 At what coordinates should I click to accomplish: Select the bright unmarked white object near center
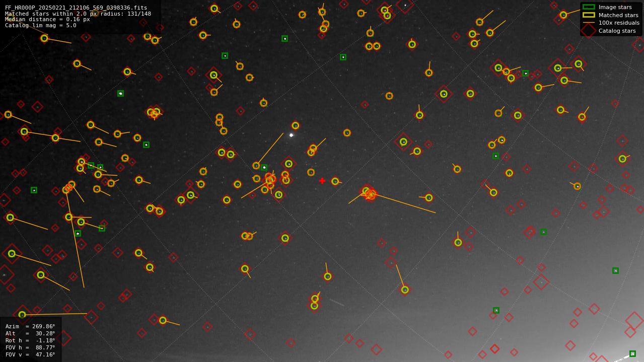(x=291, y=135)
